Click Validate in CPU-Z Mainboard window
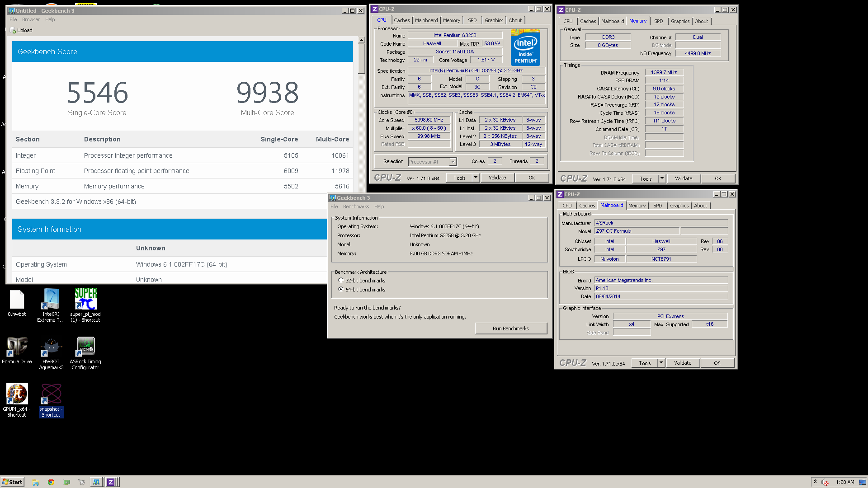The height and width of the screenshot is (488, 868). (683, 363)
